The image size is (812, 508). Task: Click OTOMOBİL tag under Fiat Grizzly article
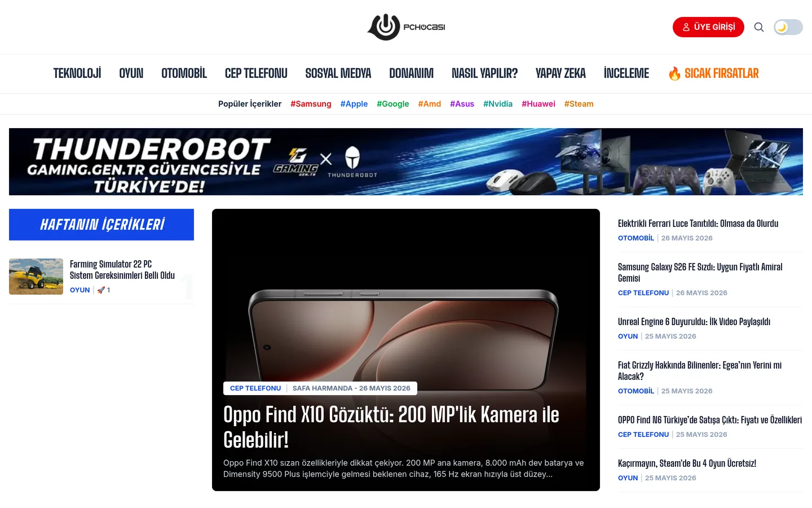636,391
